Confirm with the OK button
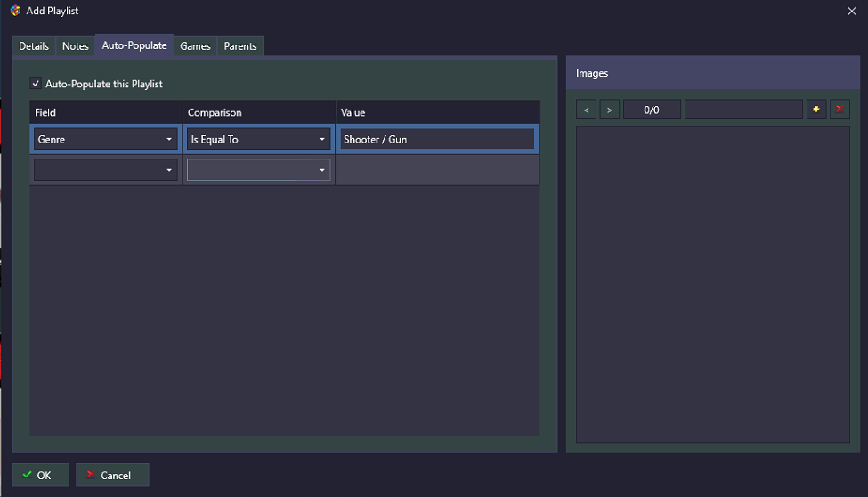The image size is (868, 497). tap(41, 475)
